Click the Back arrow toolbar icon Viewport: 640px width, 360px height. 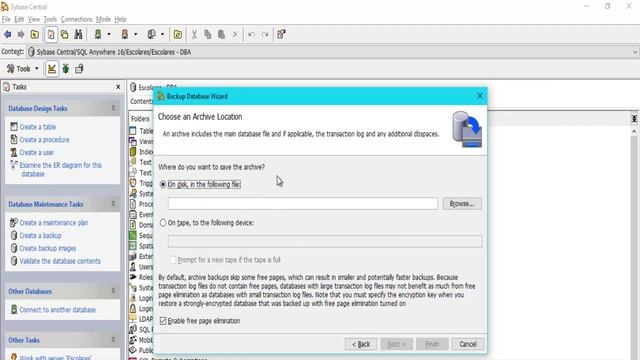point(8,35)
